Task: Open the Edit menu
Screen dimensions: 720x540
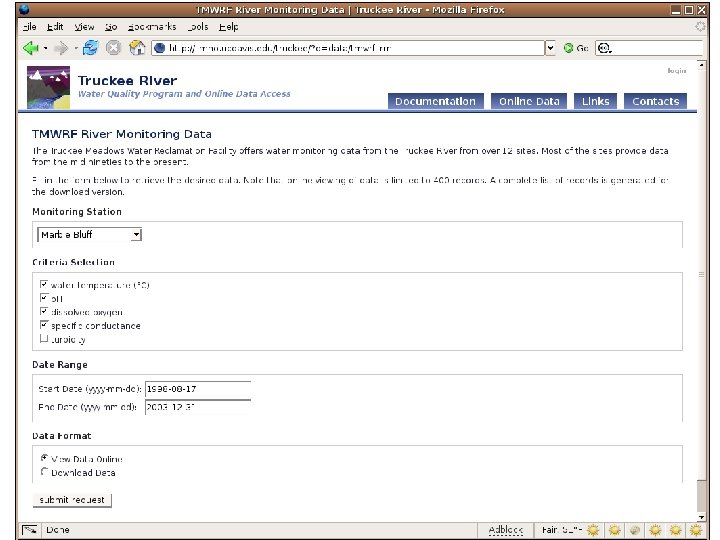Action: click(x=55, y=27)
